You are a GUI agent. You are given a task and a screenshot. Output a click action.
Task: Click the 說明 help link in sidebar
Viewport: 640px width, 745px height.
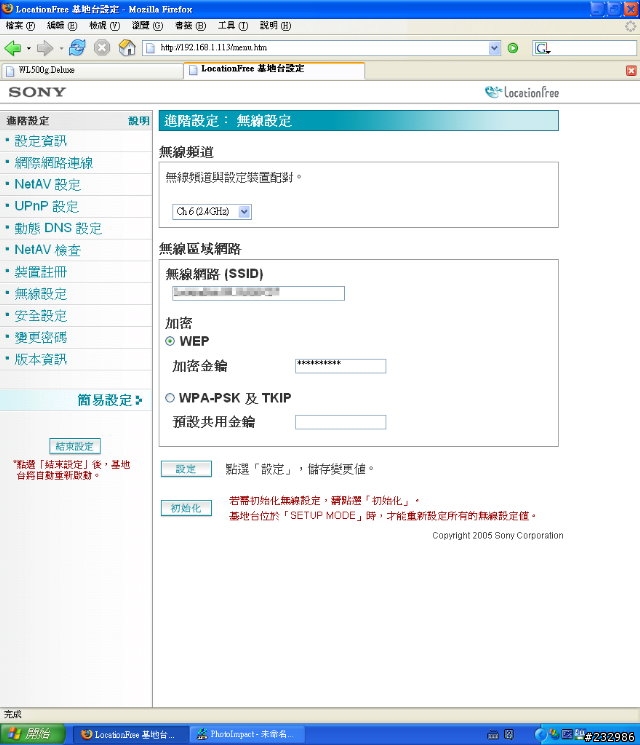[139, 121]
